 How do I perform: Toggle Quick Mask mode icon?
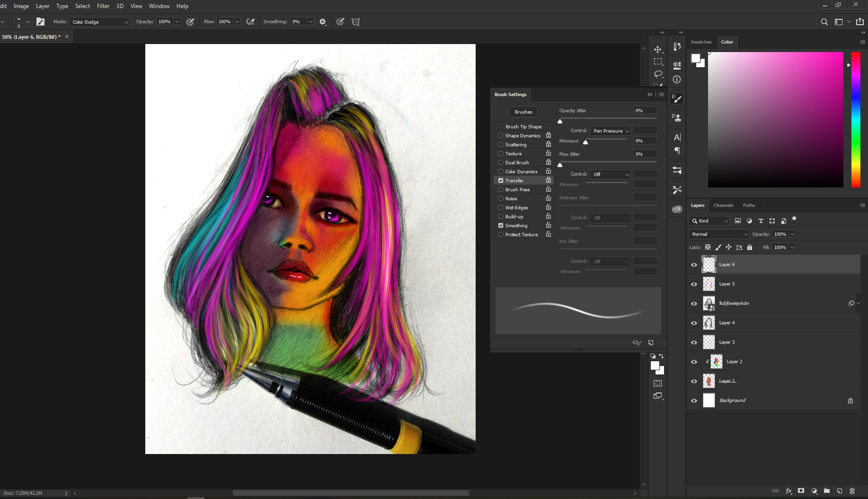[x=657, y=383]
